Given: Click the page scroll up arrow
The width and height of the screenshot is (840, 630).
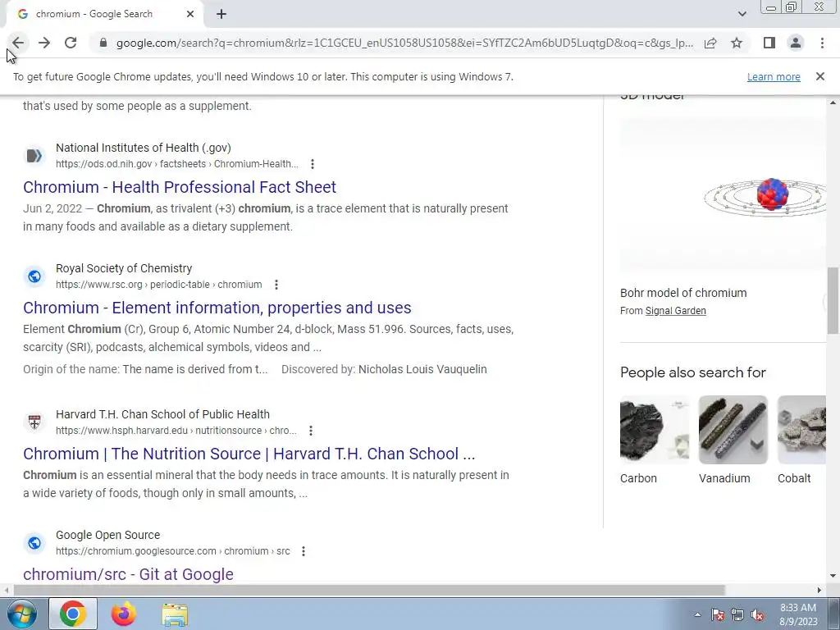Looking at the screenshot, I should click(833, 103).
